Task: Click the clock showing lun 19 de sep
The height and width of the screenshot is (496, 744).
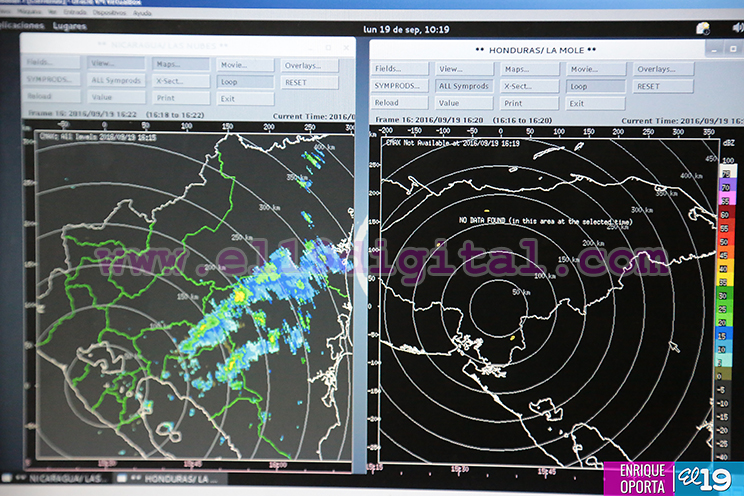Action: coord(406,29)
